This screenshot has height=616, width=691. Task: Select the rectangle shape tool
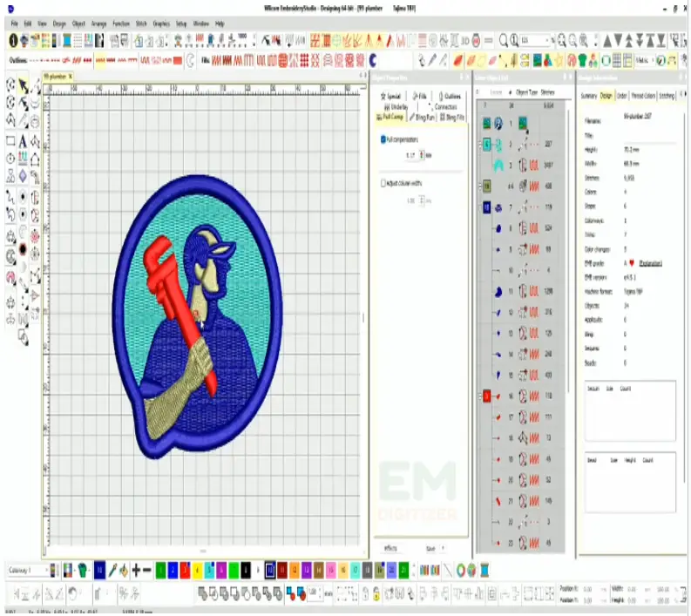point(10,141)
